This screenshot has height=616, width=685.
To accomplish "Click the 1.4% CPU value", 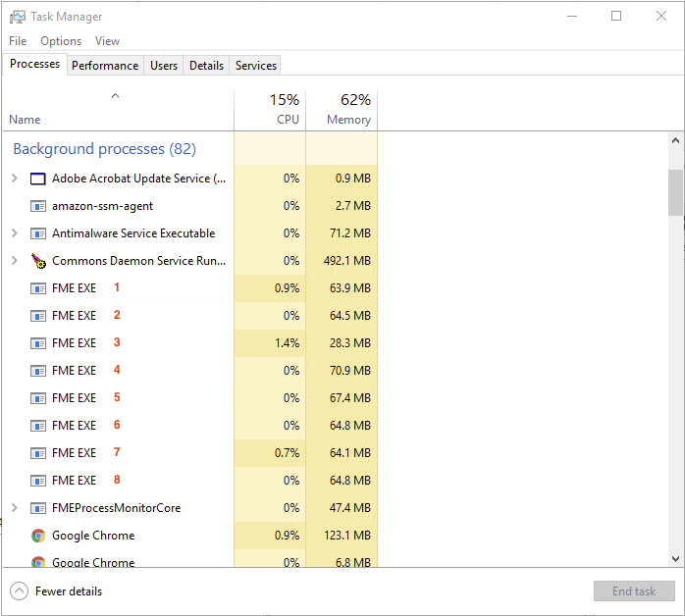I will [287, 343].
